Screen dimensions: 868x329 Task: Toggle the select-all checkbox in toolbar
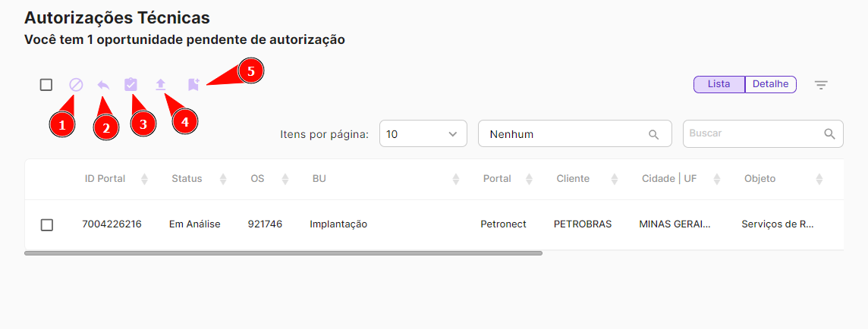coord(46,85)
